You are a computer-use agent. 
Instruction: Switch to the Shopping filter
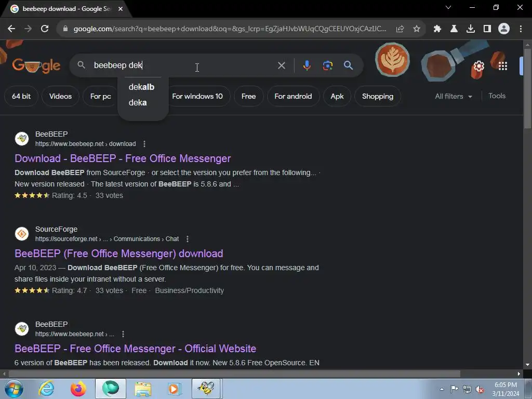(x=378, y=96)
